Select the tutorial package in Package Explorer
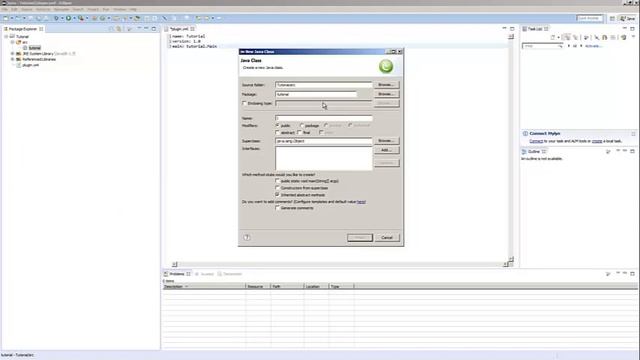The height and width of the screenshot is (360, 640). click(x=35, y=48)
